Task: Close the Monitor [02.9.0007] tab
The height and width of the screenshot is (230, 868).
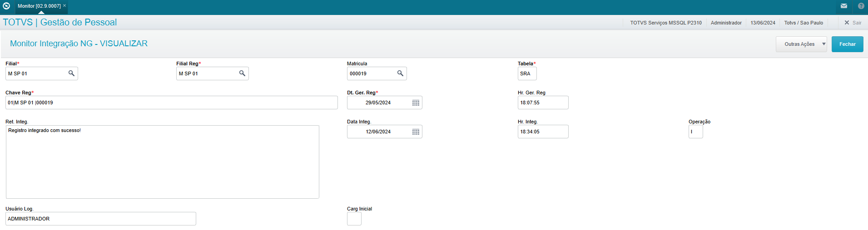Action: point(64,5)
